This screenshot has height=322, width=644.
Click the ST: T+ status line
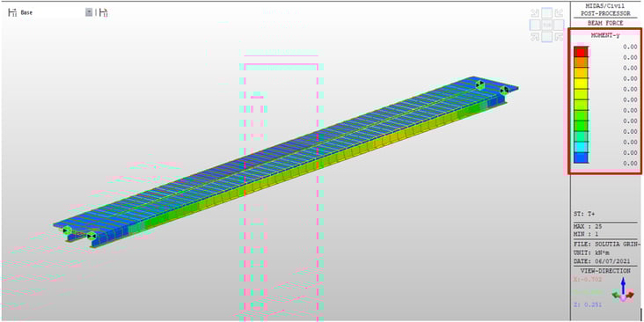[x=585, y=215]
